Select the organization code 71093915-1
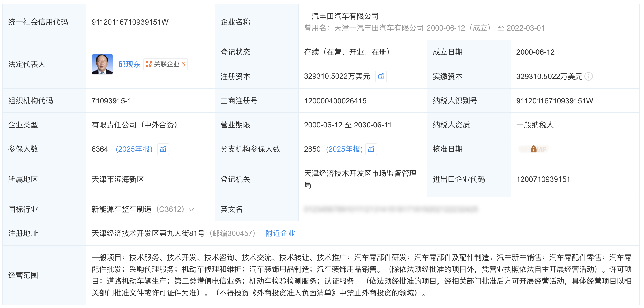 111,101
